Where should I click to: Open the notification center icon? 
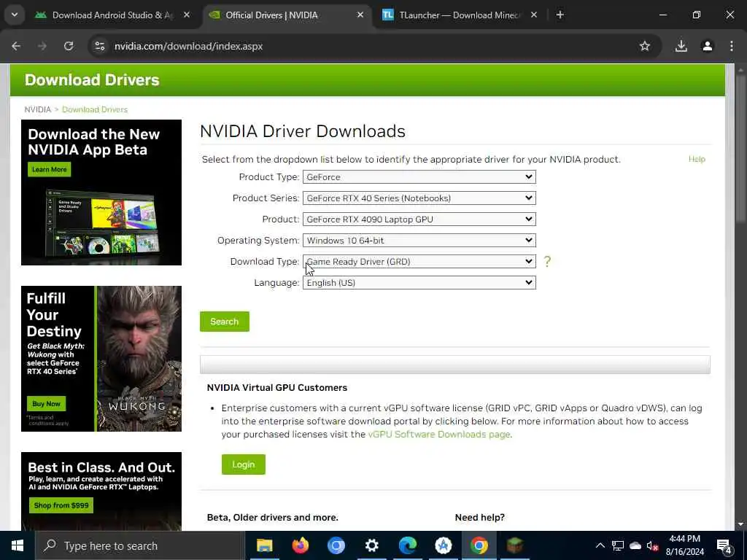pos(724,547)
